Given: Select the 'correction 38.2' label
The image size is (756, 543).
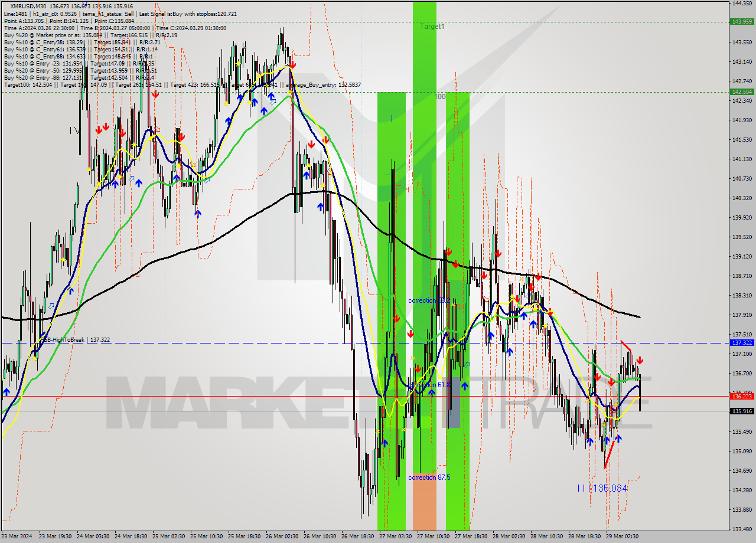Looking at the screenshot, I should point(429,300).
